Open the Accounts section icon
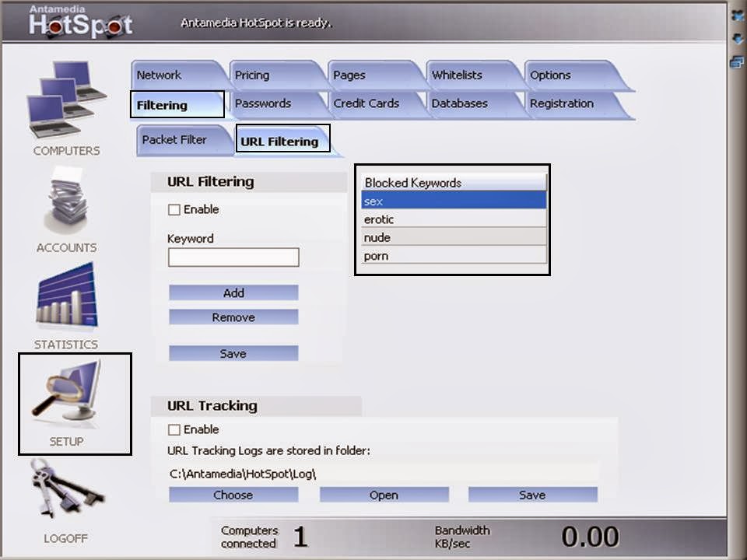The width and height of the screenshot is (747, 560). coord(67,200)
